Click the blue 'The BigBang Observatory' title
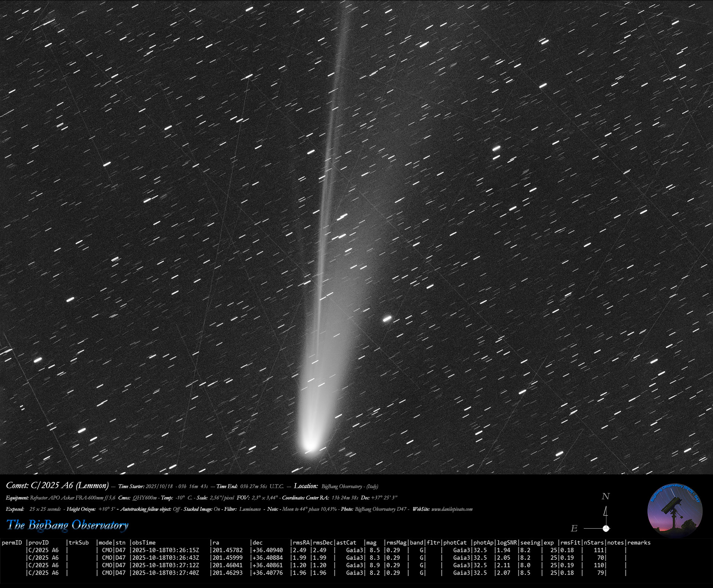Image resolution: width=713 pixels, height=588 pixels. click(x=67, y=525)
